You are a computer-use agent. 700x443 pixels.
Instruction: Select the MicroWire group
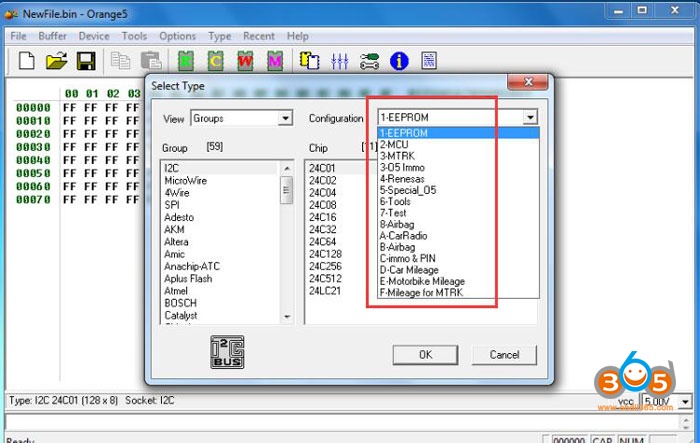coord(220,181)
